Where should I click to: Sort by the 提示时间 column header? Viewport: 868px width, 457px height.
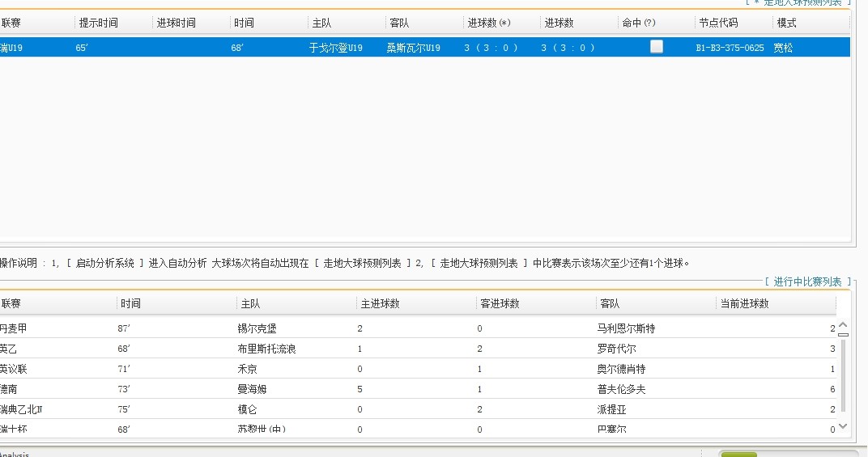pyautogui.click(x=98, y=23)
